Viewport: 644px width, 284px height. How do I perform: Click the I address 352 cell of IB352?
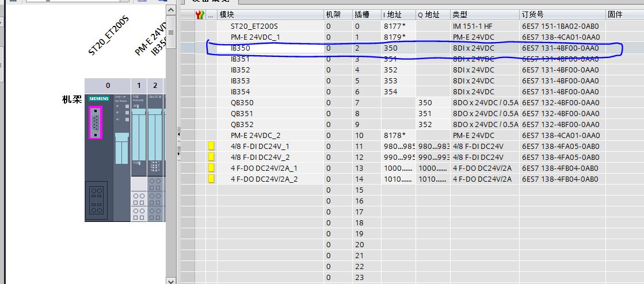398,70
